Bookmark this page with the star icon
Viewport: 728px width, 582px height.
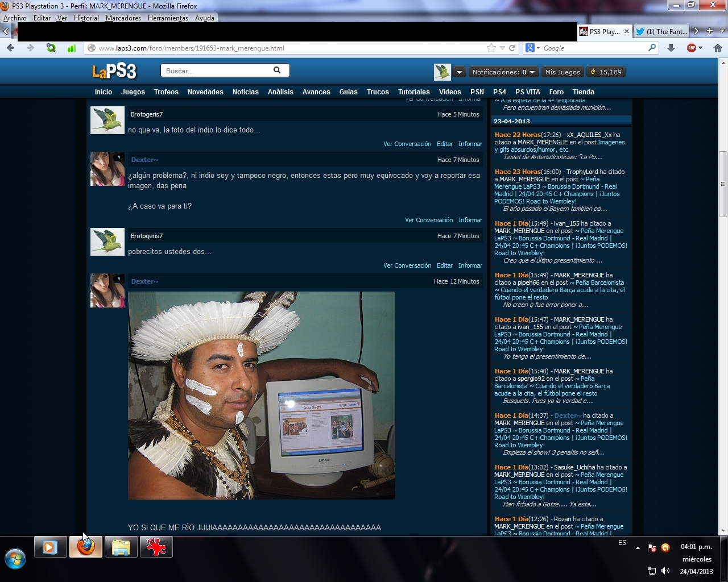click(x=491, y=48)
